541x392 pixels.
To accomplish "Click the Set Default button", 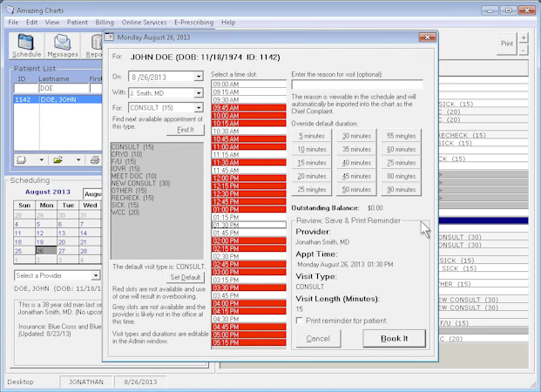I will (x=186, y=277).
